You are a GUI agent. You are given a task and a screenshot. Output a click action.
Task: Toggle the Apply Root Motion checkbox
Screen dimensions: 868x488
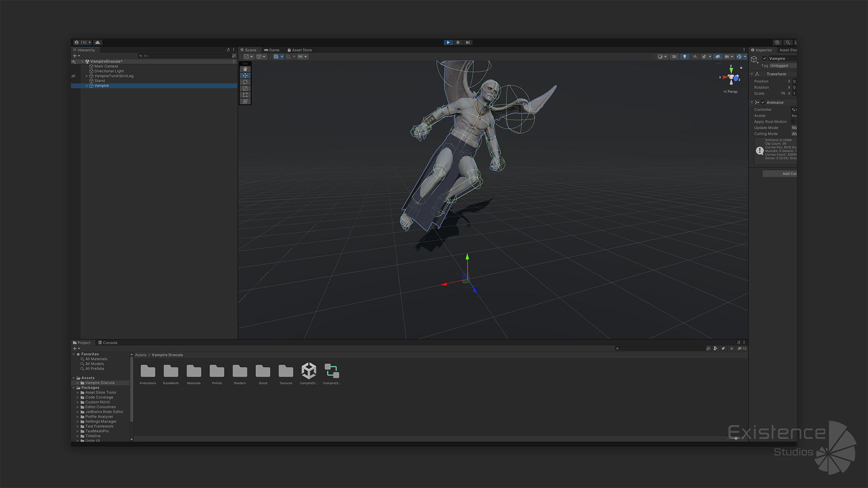click(x=793, y=122)
